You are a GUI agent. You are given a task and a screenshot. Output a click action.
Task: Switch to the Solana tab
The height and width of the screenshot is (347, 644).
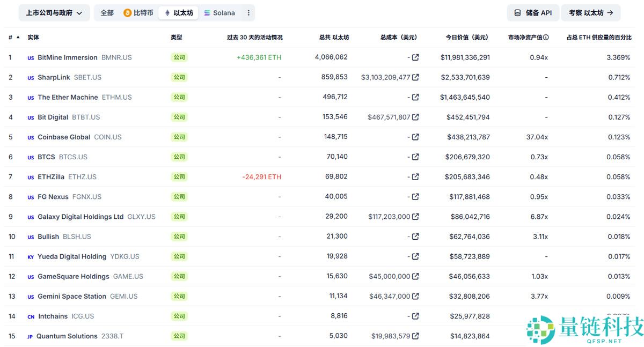(219, 13)
